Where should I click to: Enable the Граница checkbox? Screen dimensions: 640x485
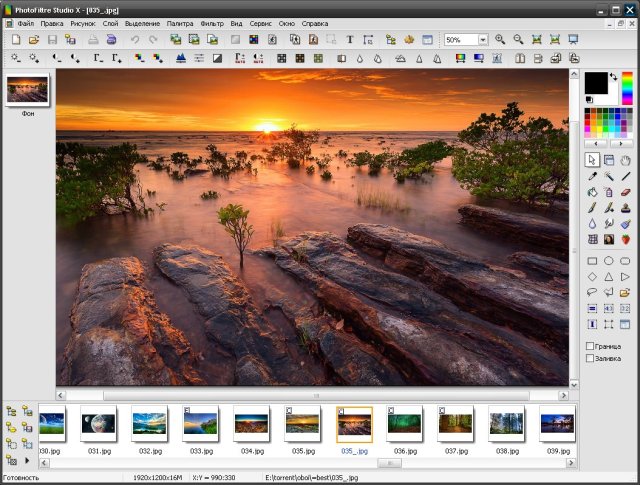[590, 346]
